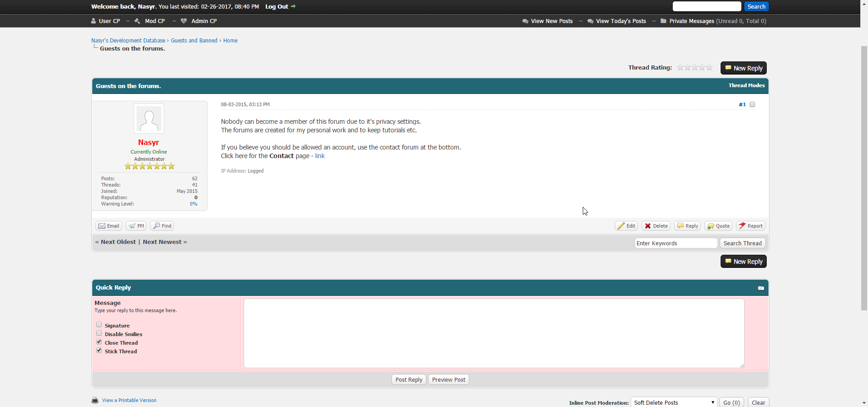Image resolution: width=868 pixels, height=407 pixels.
Task: Click the Email user button
Action: (x=108, y=226)
